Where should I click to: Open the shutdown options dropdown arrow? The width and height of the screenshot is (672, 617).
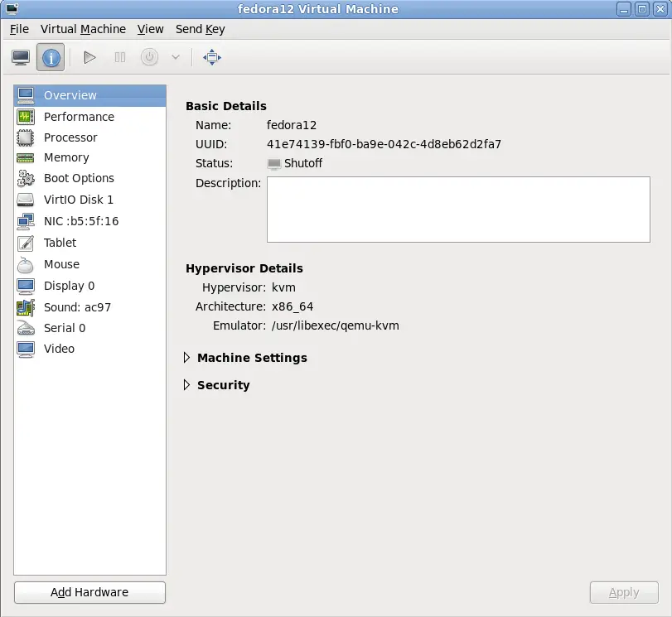175,57
